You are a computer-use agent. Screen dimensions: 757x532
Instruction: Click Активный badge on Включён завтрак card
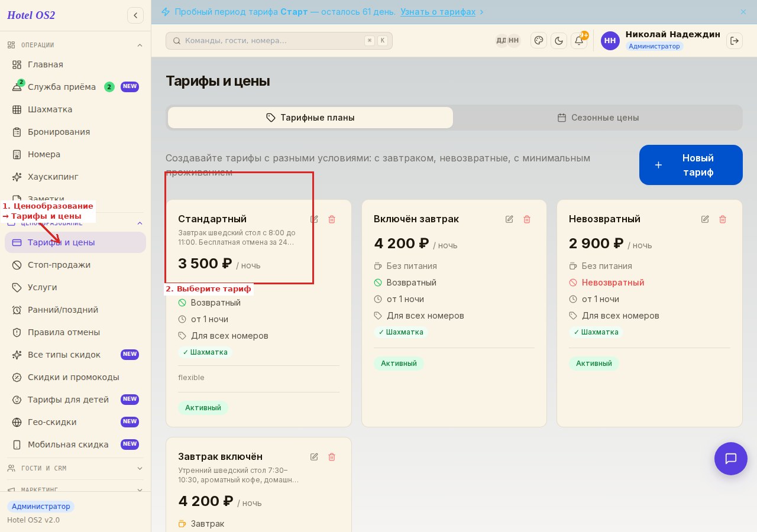[399, 364]
